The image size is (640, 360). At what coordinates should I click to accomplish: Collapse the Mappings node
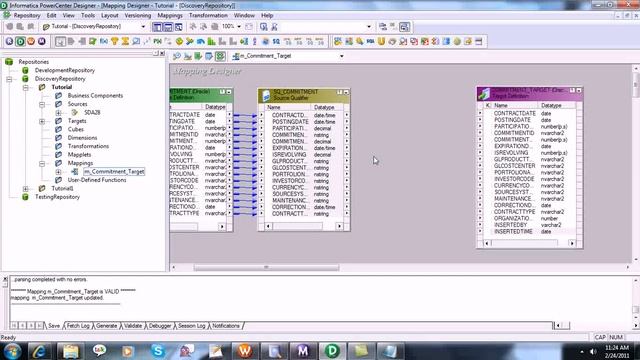tap(42, 163)
